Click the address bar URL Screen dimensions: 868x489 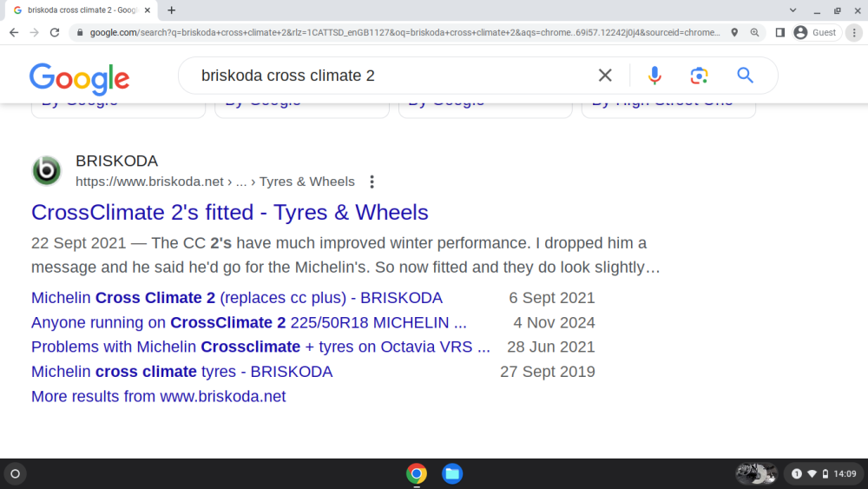[404, 33]
